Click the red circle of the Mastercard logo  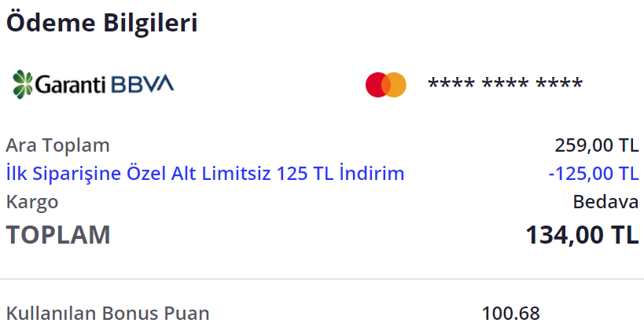click(377, 85)
